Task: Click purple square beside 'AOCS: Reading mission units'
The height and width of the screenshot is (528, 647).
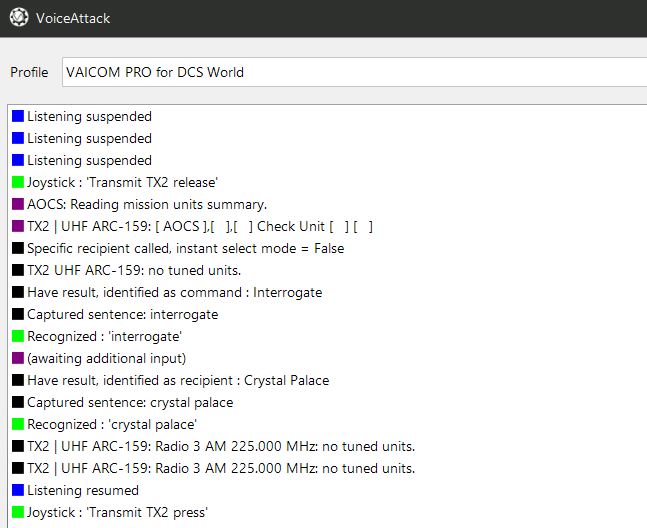Action: pos(18,204)
